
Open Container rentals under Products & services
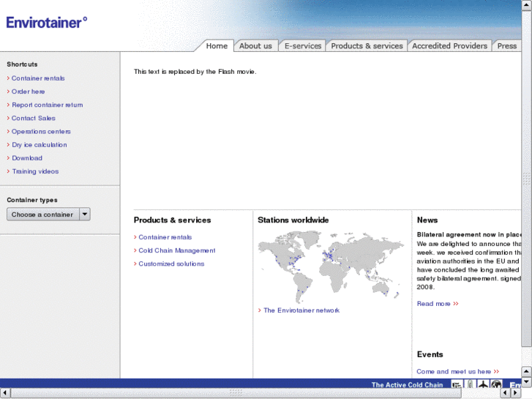[x=165, y=237]
